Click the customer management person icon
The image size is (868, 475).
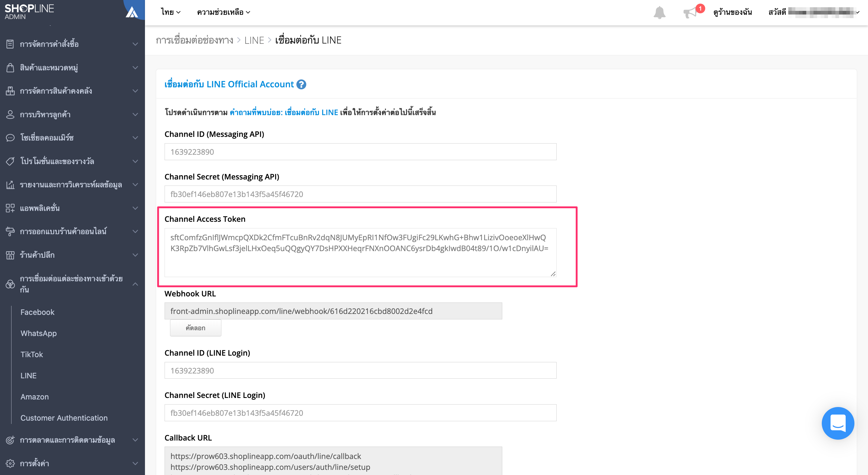point(10,114)
